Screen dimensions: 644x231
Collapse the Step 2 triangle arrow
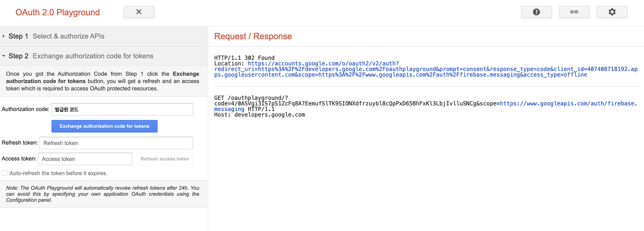[3, 56]
